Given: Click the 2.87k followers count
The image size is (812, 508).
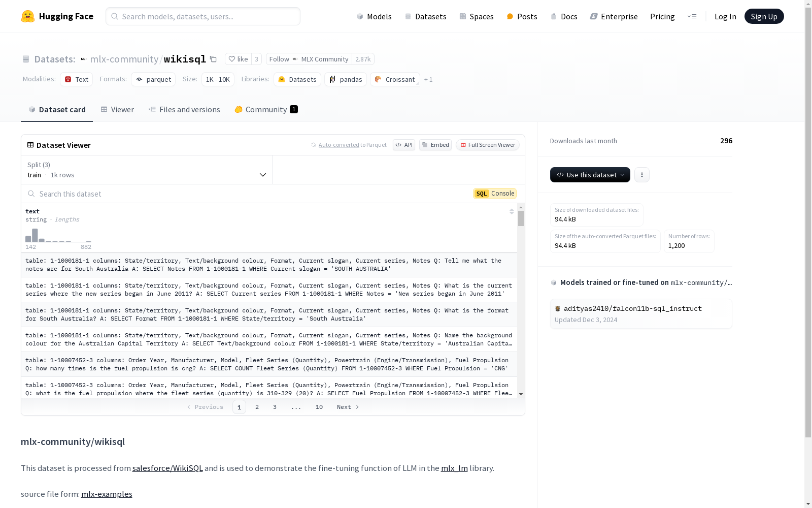Looking at the screenshot, I should 363,59.
